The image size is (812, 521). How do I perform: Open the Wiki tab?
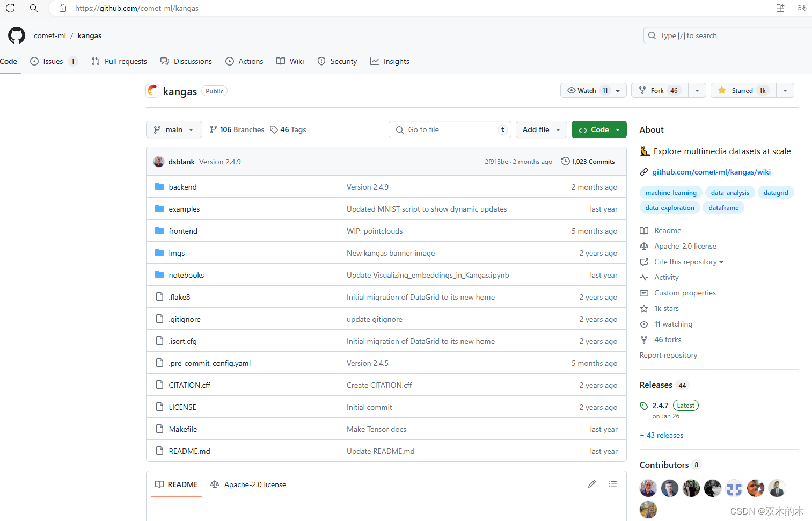(x=290, y=61)
